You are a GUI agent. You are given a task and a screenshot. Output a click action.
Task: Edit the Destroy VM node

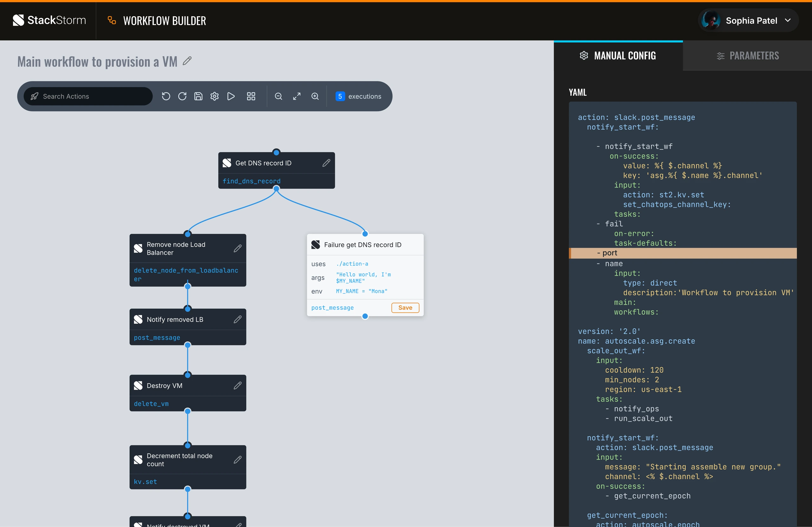[238, 386]
